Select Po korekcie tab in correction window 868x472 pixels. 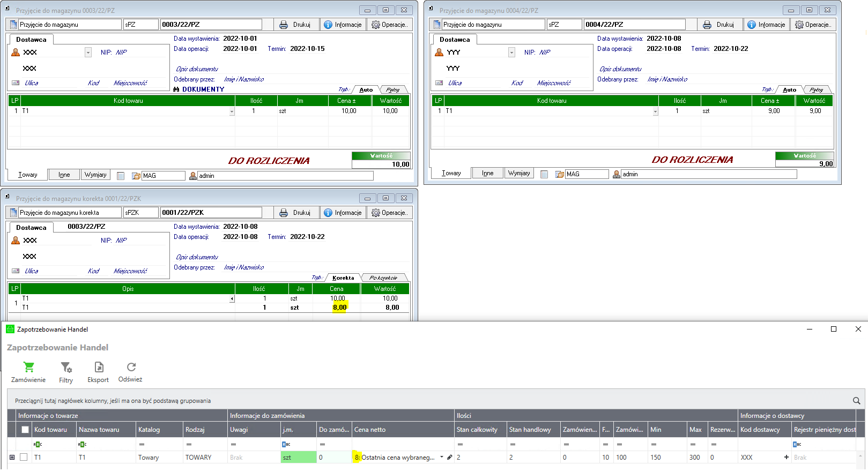pyautogui.click(x=383, y=278)
